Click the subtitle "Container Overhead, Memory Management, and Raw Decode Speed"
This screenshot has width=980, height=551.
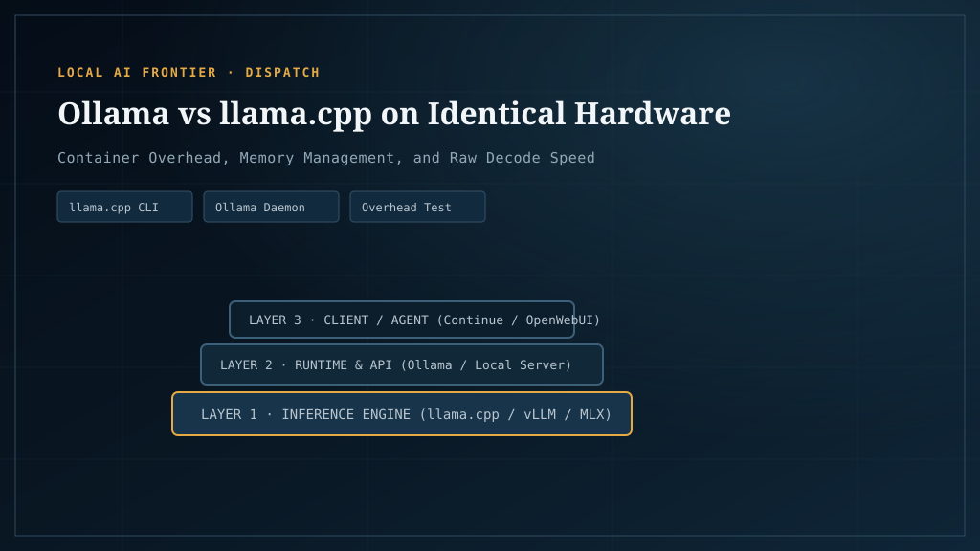(x=326, y=158)
